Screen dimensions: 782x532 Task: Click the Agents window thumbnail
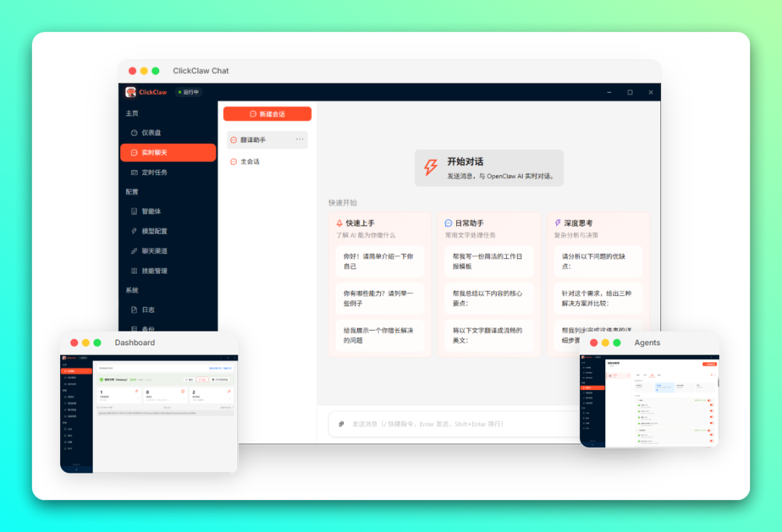(x=649, y=389)
